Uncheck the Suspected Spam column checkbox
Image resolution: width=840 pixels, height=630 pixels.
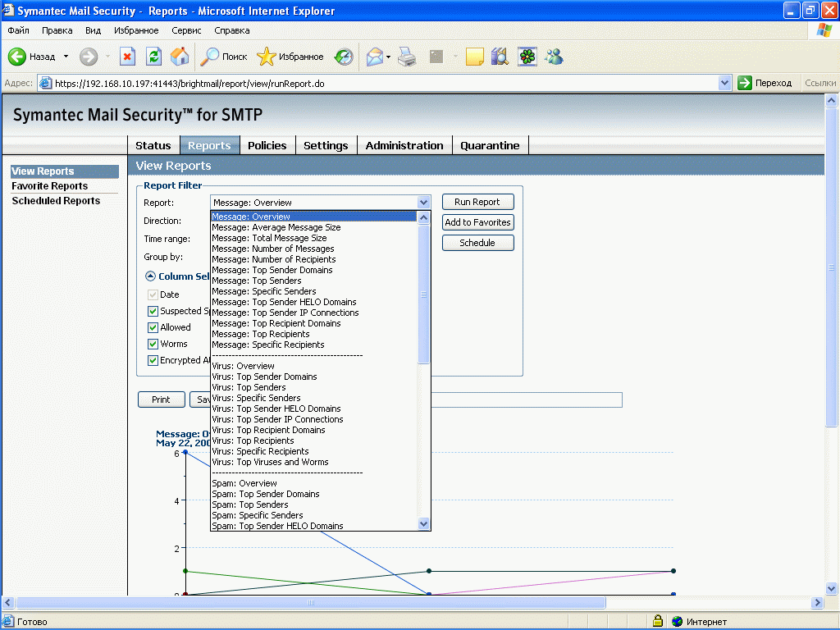click(x=153, y=311)
